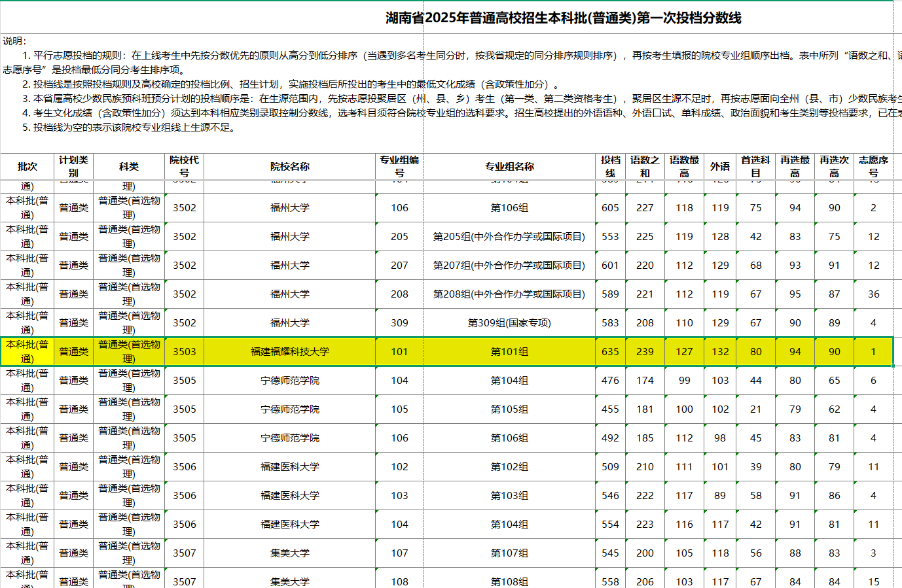Select the 科类 header cell

129,167
